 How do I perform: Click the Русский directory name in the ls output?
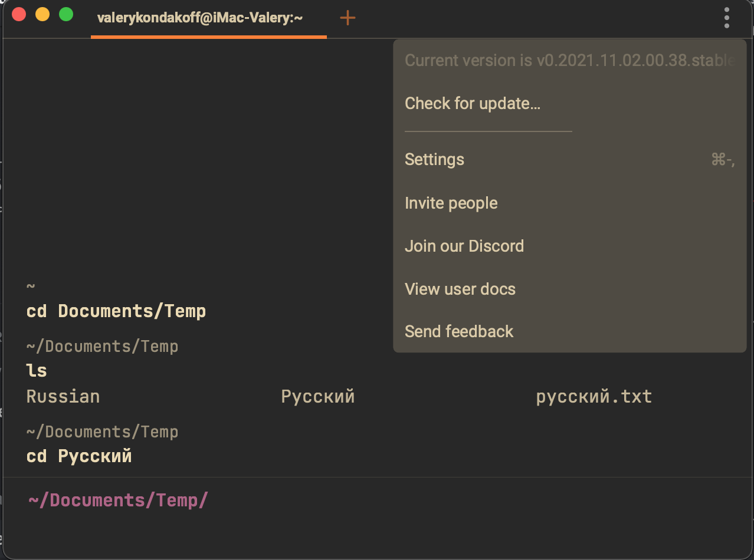click(318, 396)
